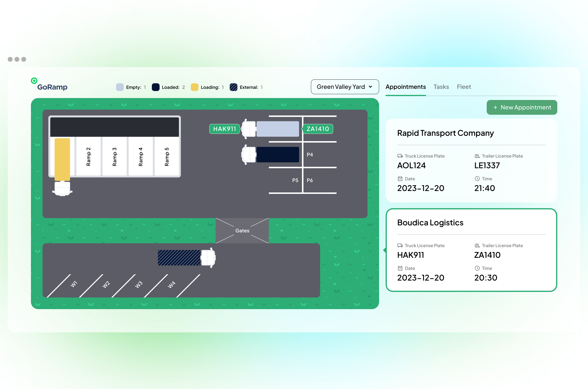Select the HAK911 license plate label on the map

click(x=224, y=129)
